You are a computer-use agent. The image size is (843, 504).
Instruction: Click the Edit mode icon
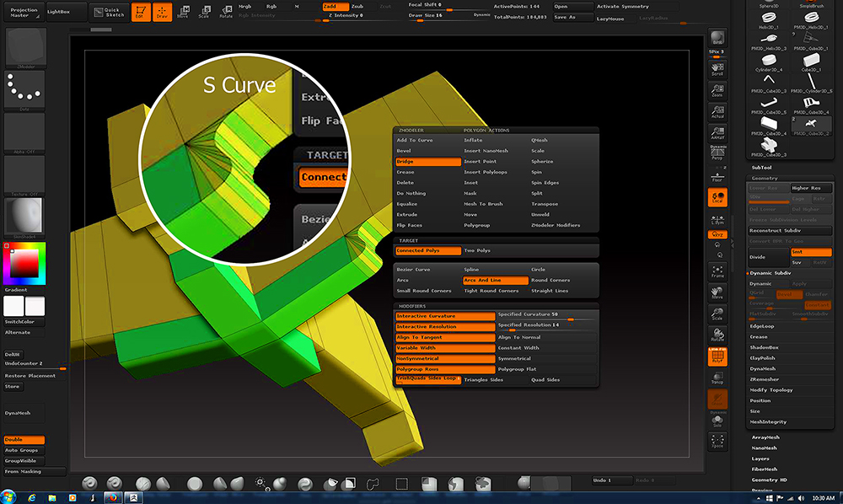(139, 12)
